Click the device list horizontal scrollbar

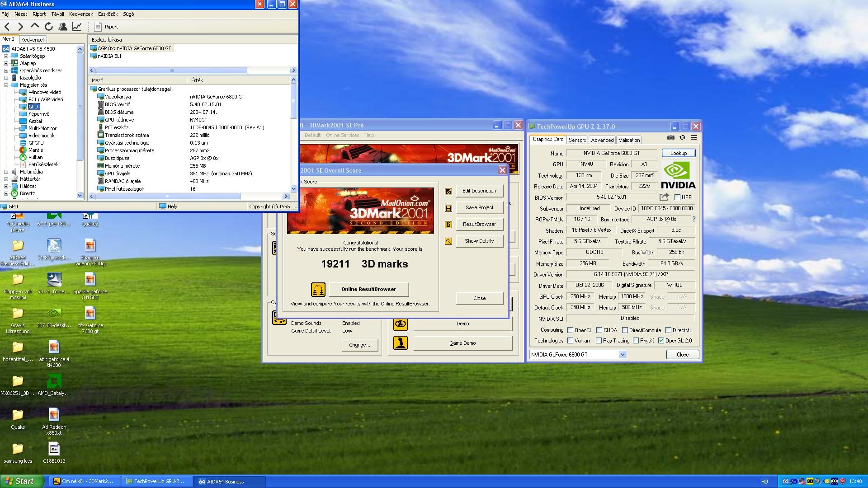pyautogui.click(x=172, y=70)
